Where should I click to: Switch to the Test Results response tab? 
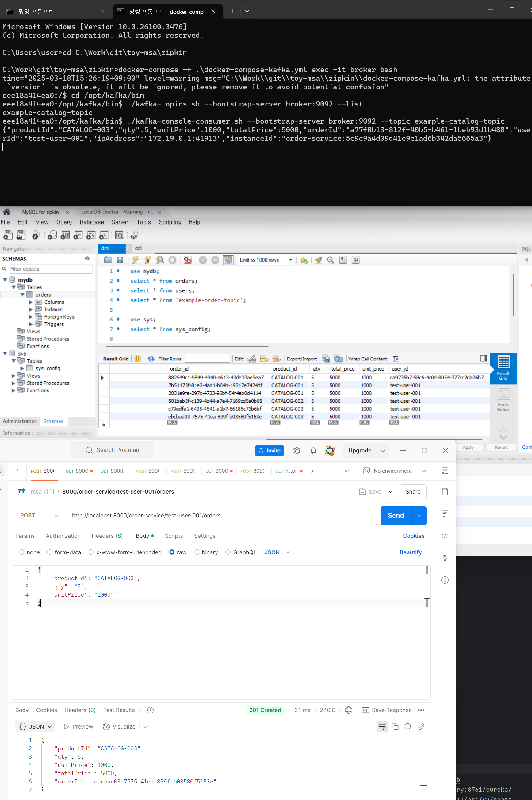click(x=119, y=710)
